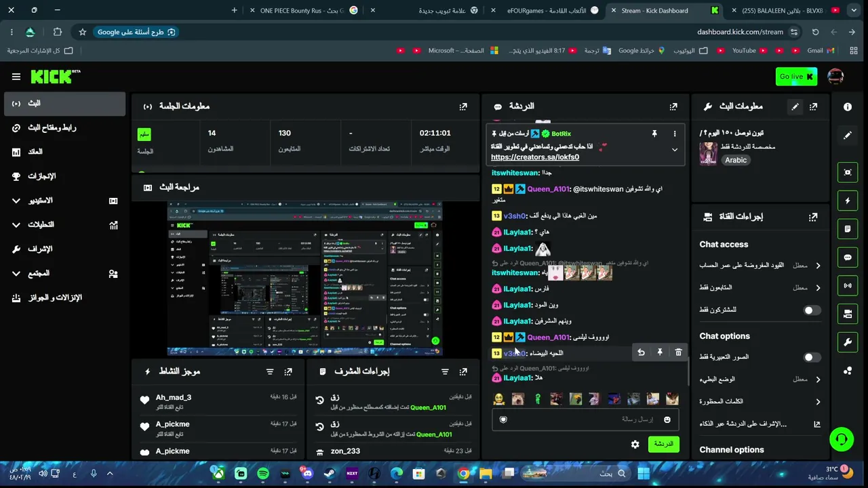Open العائد sidebar item

click(x=63, y=152)
